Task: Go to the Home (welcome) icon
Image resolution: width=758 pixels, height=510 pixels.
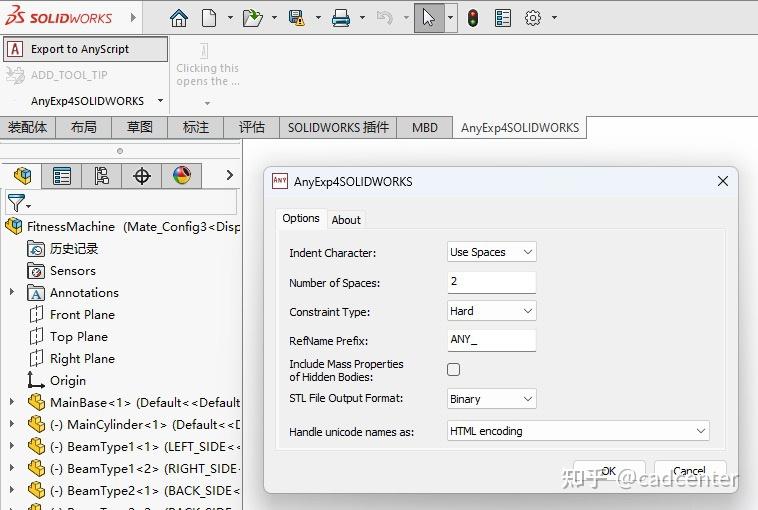Action: [x=179, y=18]
